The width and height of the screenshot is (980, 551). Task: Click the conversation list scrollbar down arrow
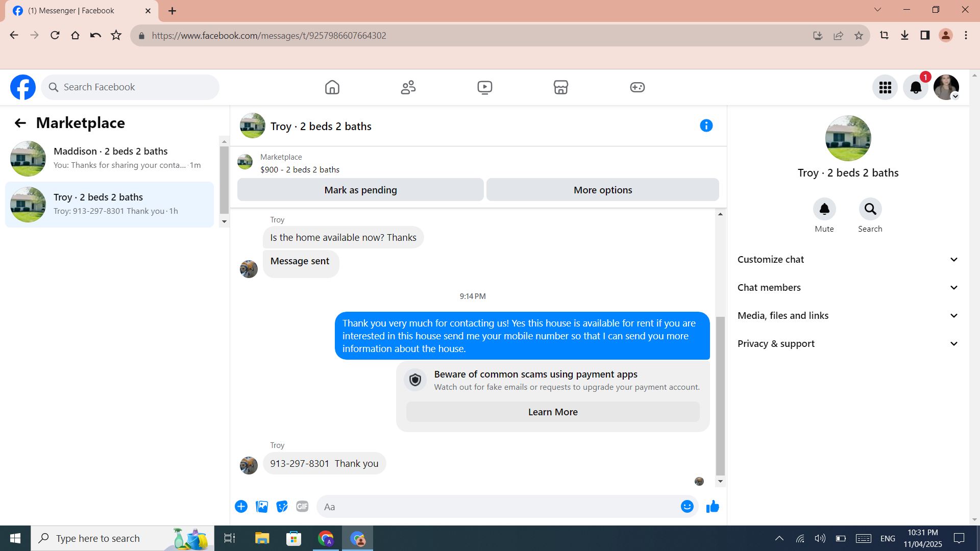224,221
